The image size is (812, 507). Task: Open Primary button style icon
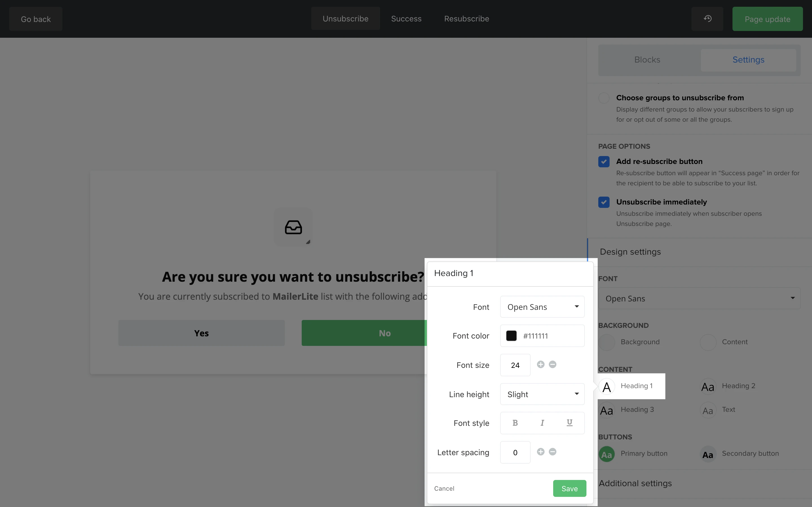click(x=607, y=454)
